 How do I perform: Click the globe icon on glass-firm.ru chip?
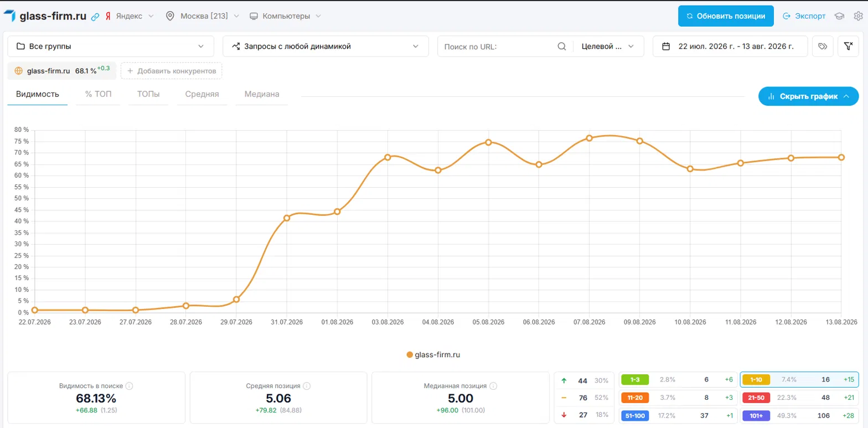coord(18,71)
